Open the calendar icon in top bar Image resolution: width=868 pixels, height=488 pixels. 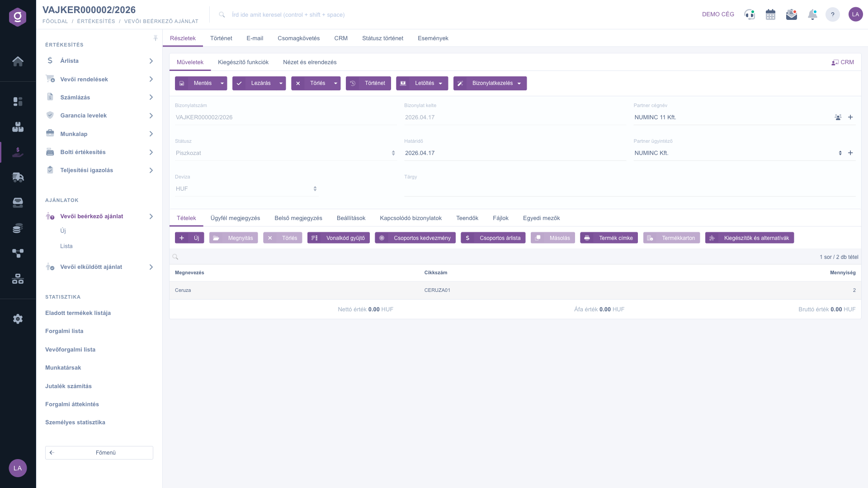(x=770, y=14)
